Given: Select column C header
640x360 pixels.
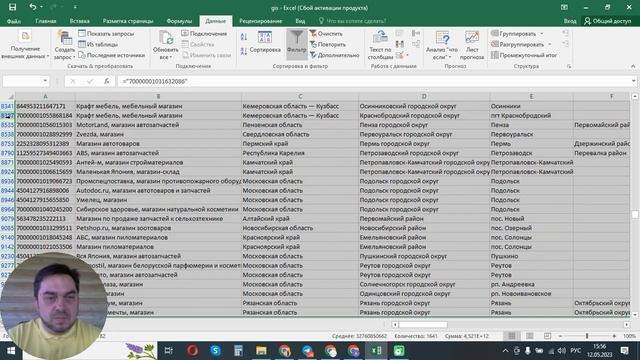Looking at the screenshot, I should (300, 96).
